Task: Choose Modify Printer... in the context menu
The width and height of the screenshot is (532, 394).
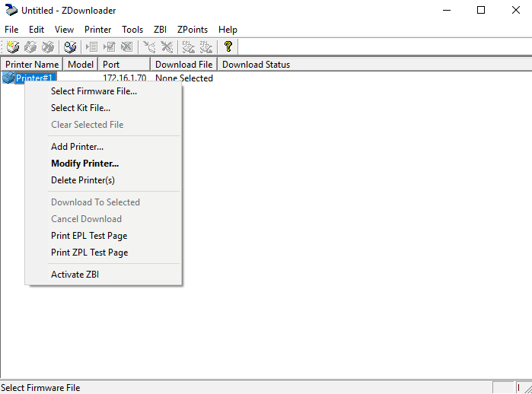Action: pyautogui.click(x=84, y=164)
